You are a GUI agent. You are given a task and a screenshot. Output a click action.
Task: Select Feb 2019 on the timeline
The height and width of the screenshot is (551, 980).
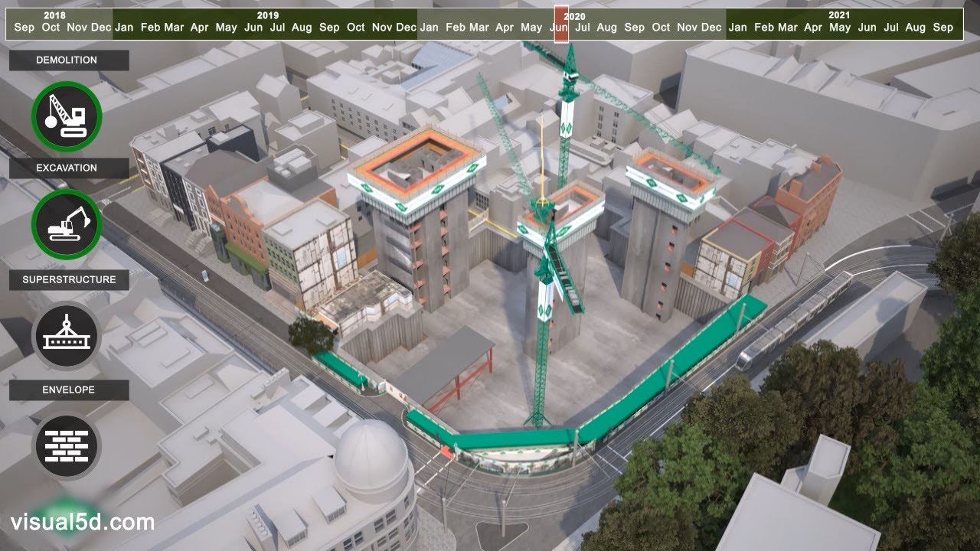pyautogui.click(x=151, y=28)
